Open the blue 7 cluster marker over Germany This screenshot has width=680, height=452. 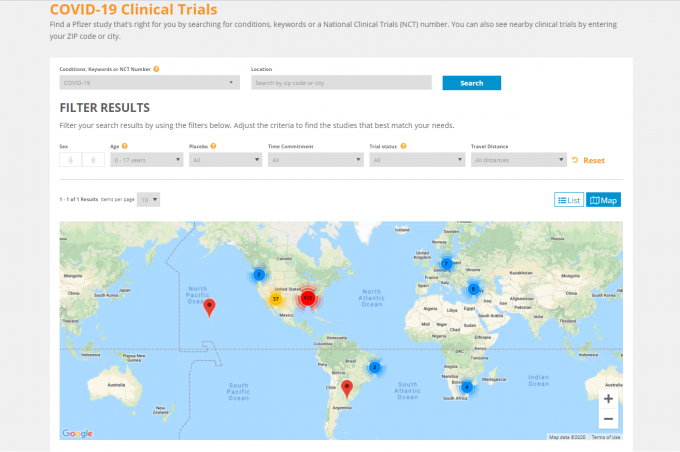(446, 263)
